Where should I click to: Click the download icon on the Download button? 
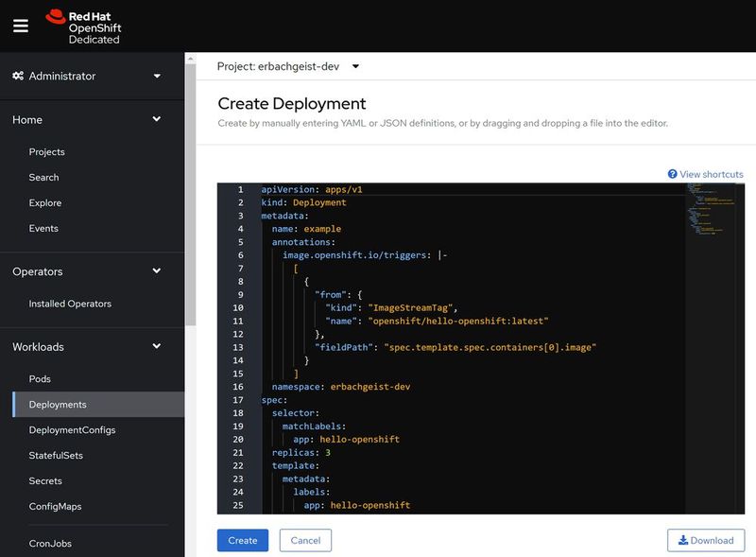pos(683,540)
